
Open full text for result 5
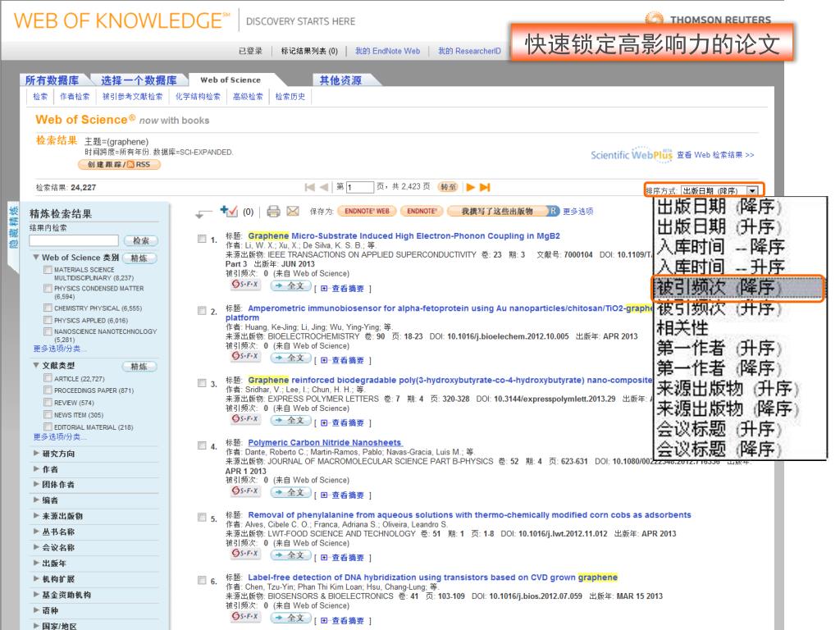pyautogui.click(x=290, y=555)
